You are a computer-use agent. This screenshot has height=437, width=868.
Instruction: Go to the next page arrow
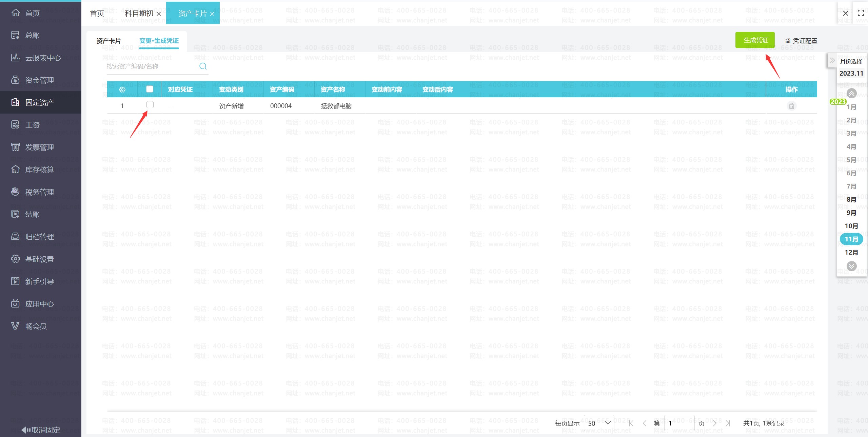[x=714, y=423]
